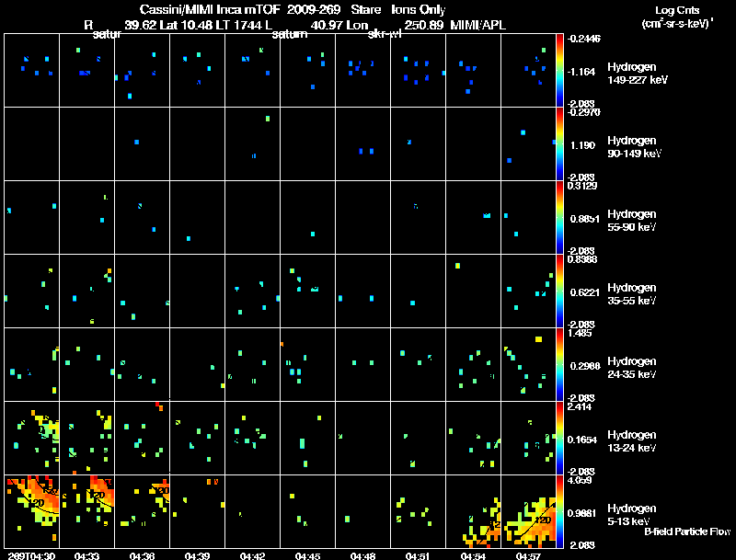
Task: Click the colorbar value "4.059"
Action: point(580,480)
